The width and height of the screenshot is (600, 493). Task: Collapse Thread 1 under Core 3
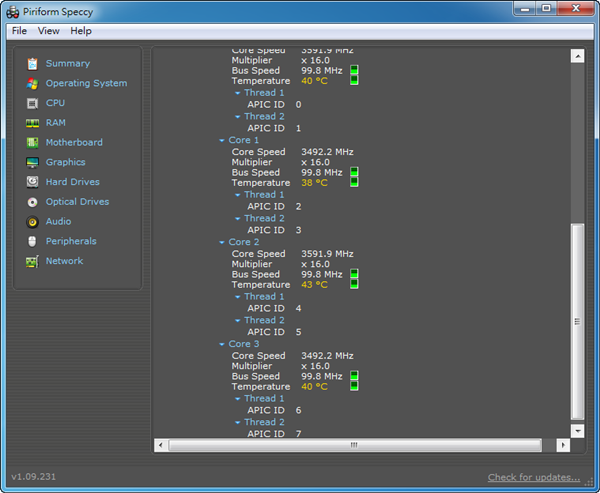pyautogui.click(x=238, y=398)
